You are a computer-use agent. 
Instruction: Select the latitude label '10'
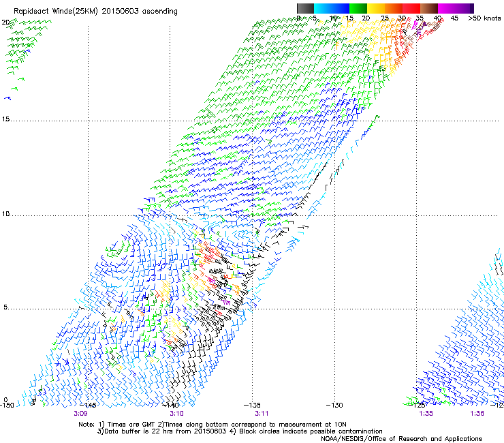tap(5, 214)
